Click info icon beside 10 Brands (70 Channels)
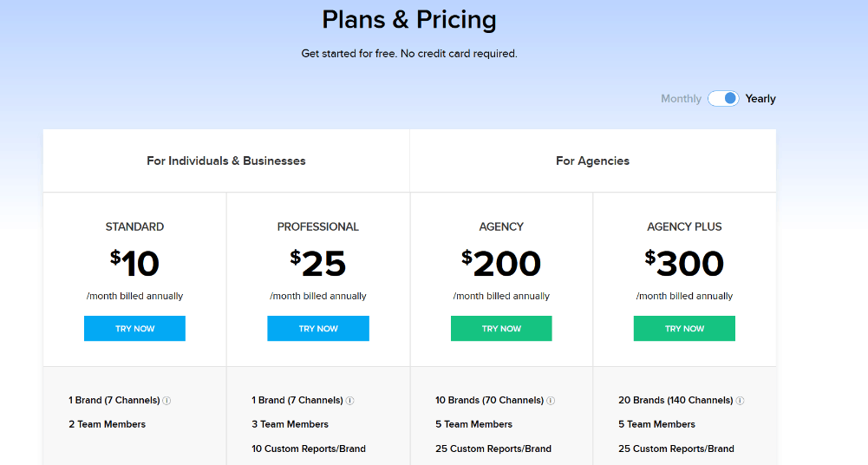 tap(551, 401)
